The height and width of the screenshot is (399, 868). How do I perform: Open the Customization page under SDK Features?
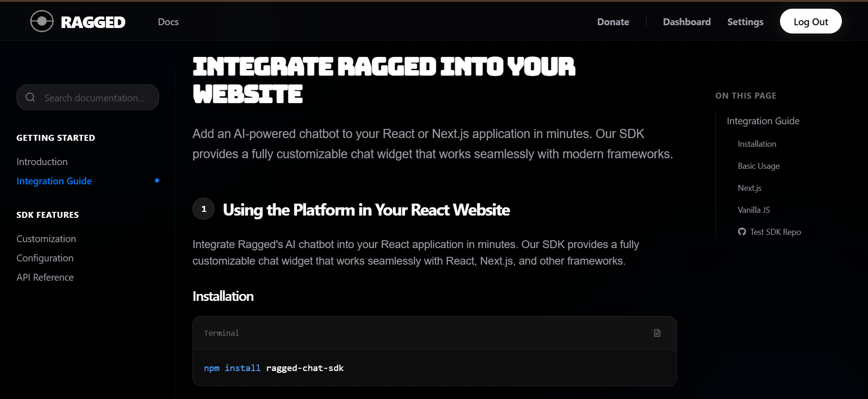(46, 238)
